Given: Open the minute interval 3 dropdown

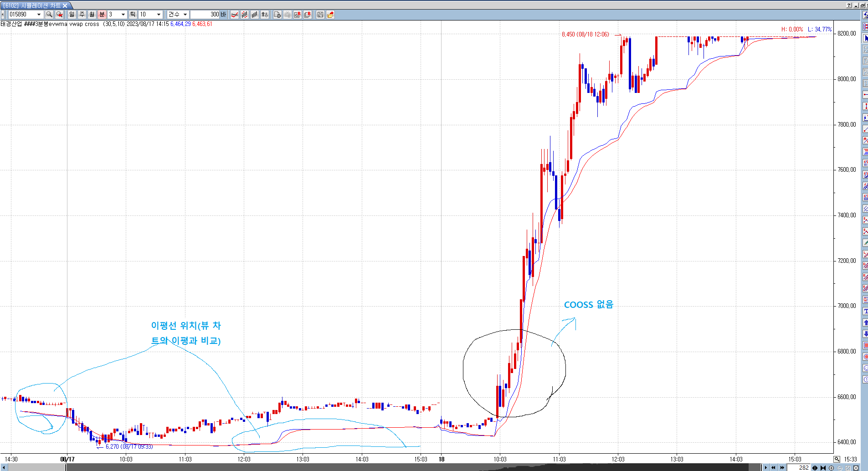Looking at the screenshot, I should (123, 15).
